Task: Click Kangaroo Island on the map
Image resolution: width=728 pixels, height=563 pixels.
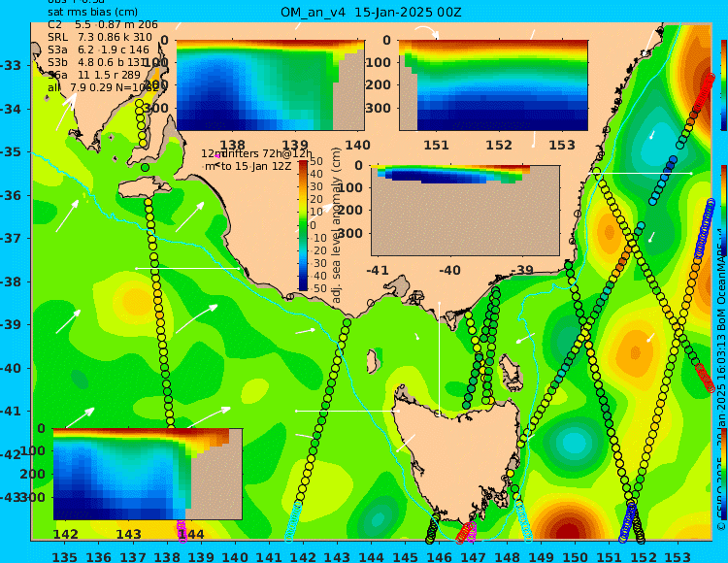Action: pos(144,189)
